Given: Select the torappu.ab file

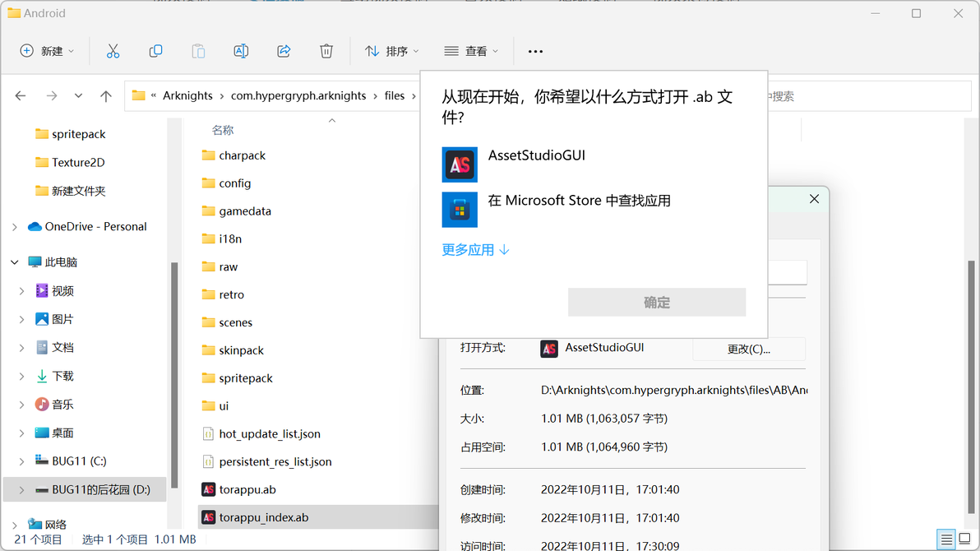Looking at the screenshot, I should coord(247,489).
